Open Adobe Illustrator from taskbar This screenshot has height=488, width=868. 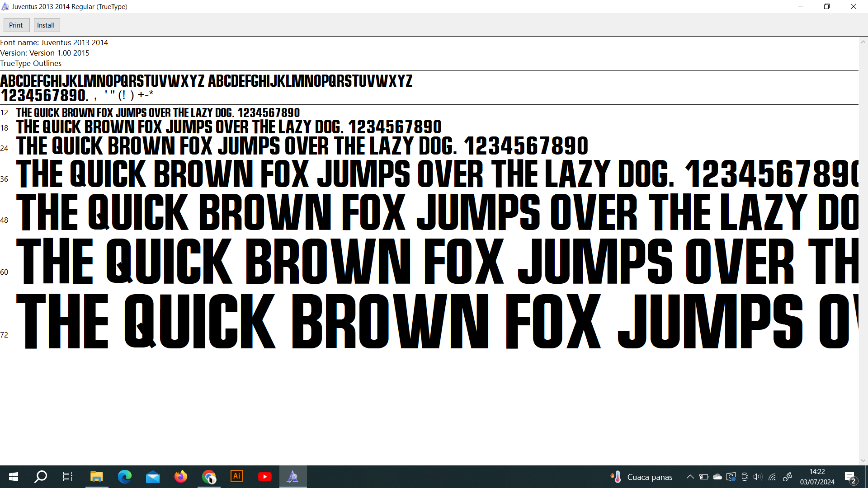click(x=237, y=476)
